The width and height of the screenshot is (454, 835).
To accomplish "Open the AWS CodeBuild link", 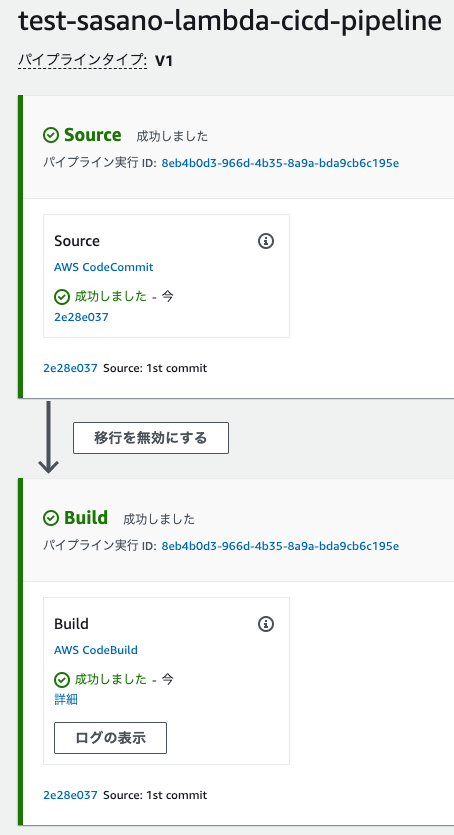I will [96, 650].
